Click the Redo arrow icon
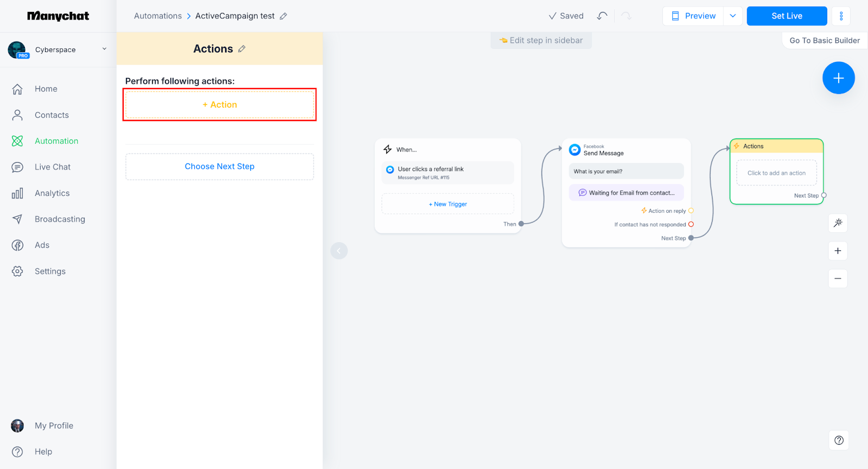Image resolution: width=868 pixels, height=469 pixels. 627,16
